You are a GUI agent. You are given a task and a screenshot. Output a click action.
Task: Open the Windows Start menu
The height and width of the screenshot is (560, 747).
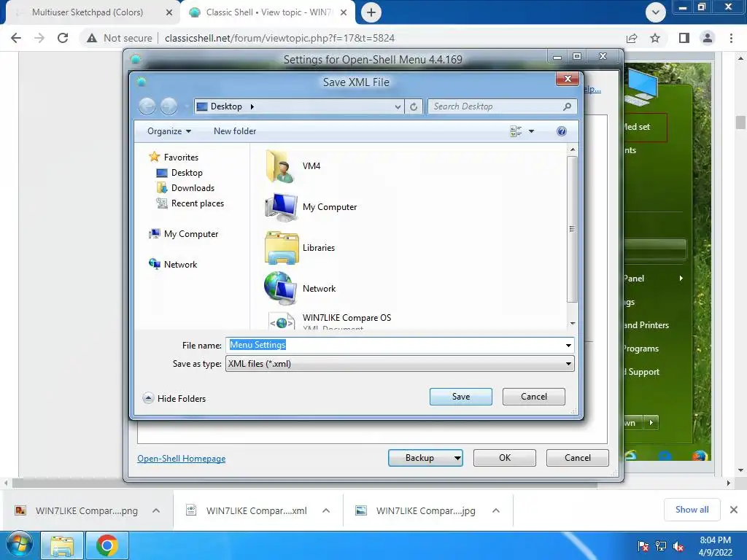pos(19,545)
